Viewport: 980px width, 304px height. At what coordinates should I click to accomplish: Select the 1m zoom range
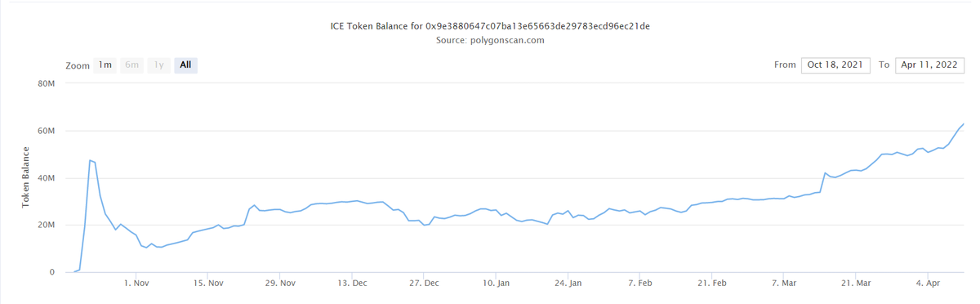pos(105,65)
